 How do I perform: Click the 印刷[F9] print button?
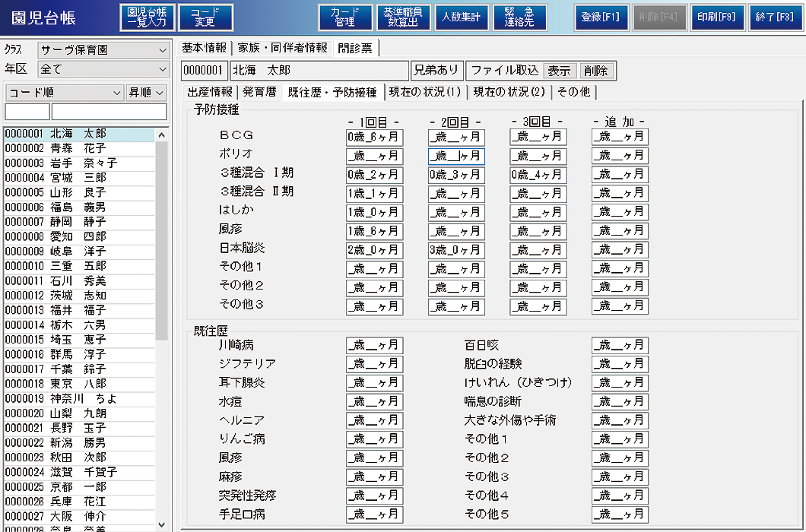[717, 17]
